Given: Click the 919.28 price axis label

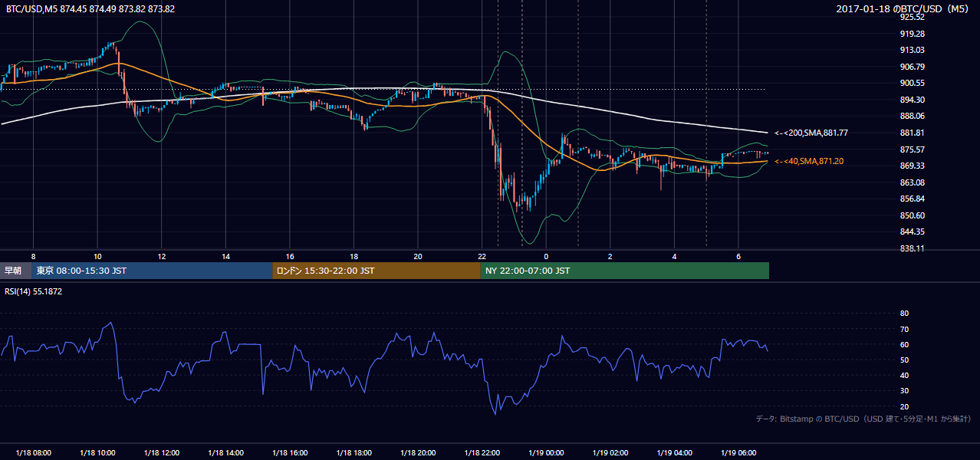Looking at the screenshot, I should (914, 34).
